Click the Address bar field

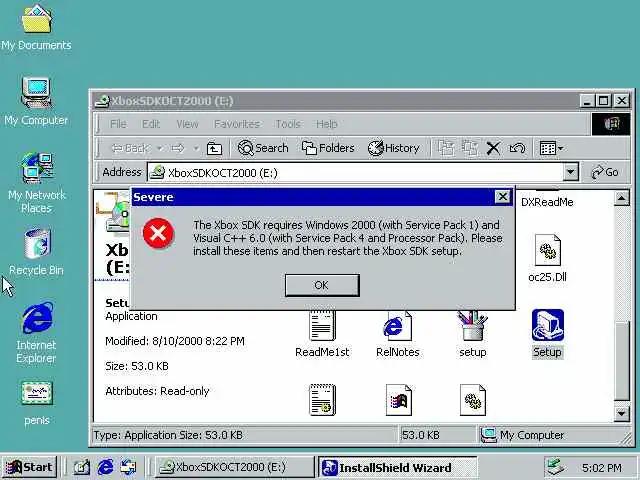(355, 172)
